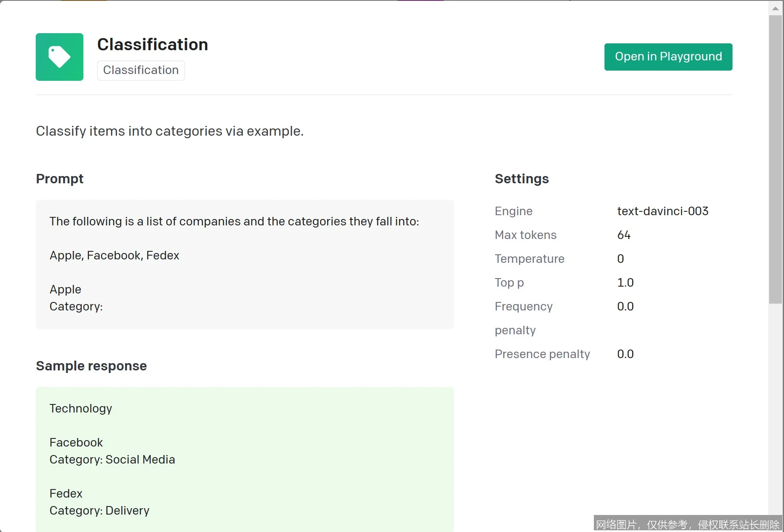This screenshot has width=784, height=532.
Task: Click the Sample response heading
Action: [91, 366]
